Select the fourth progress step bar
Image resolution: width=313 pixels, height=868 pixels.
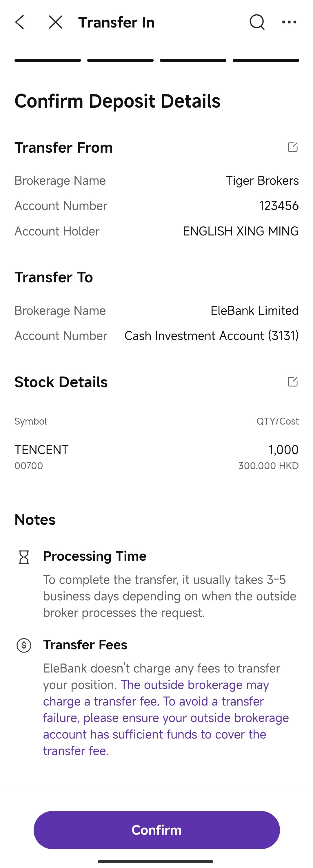(x=266, y=61)
